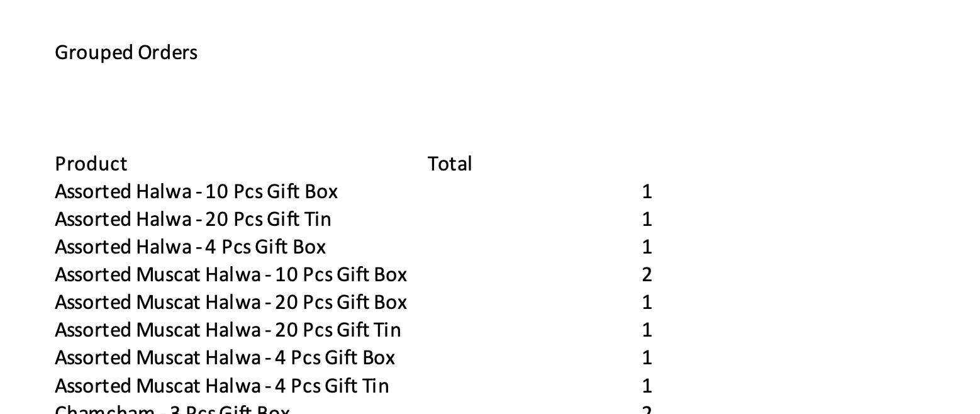Click total for Assorted Halwa 10 Pcs Gift Box
The image size is (980, 414).
(x=647, y=192)
